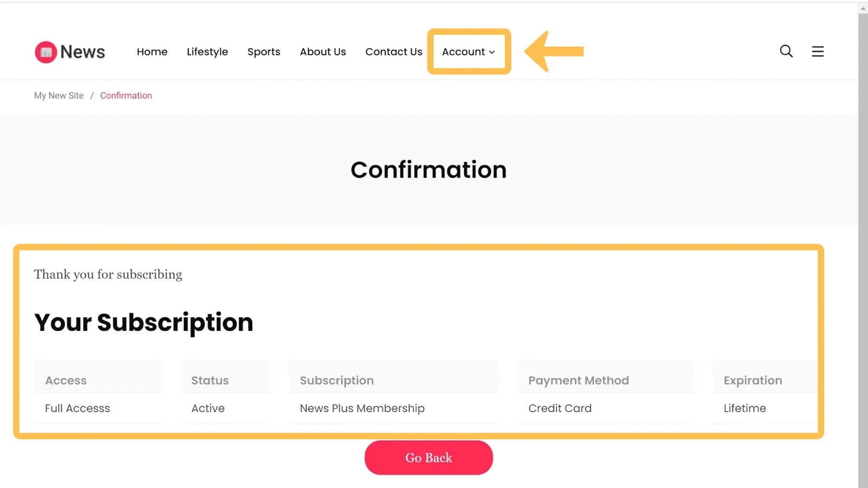Click the Subscription column header
The image size is (868, 488).
(336, 381)
